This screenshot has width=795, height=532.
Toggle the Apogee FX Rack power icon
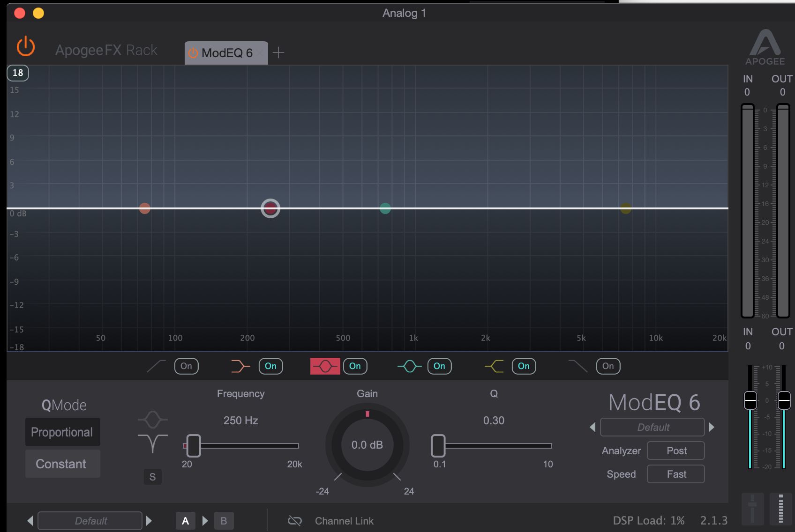tap(26, 47)
